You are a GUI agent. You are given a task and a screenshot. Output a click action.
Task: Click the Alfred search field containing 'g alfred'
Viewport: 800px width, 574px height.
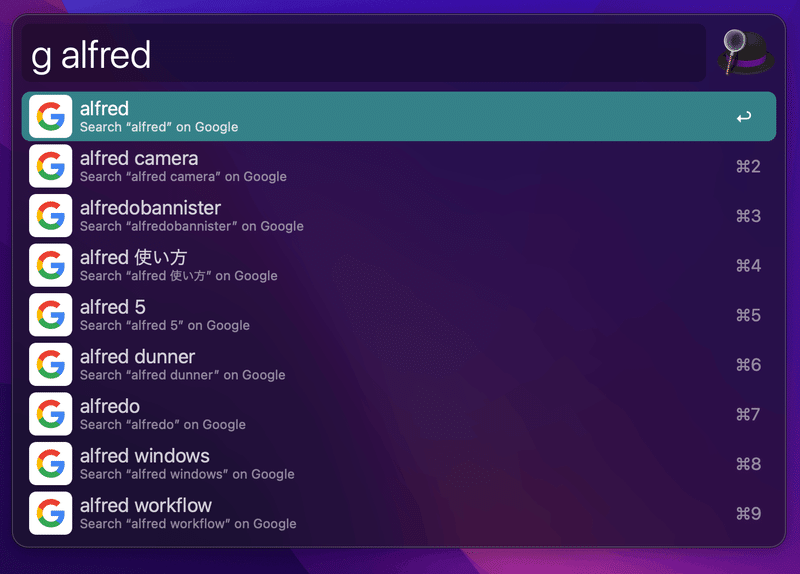pos(364,53)
